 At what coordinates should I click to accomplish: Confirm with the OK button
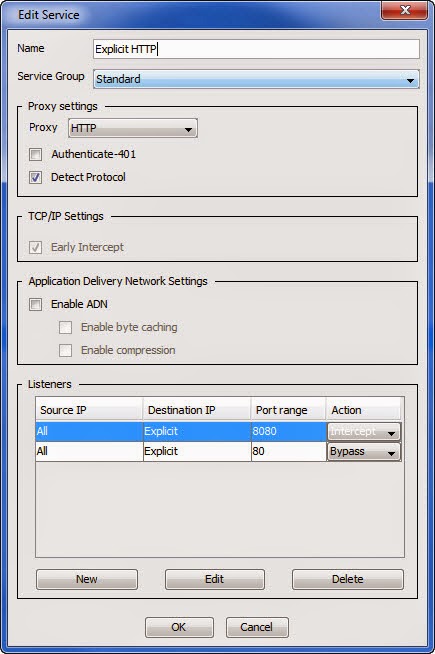tap(179, 627)
